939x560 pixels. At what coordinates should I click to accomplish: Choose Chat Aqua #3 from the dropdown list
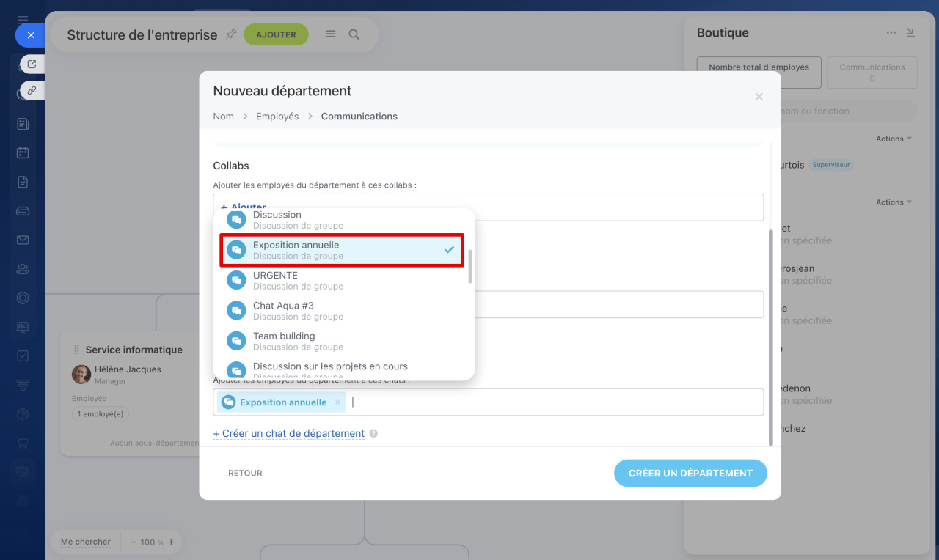tap(342, 311)
